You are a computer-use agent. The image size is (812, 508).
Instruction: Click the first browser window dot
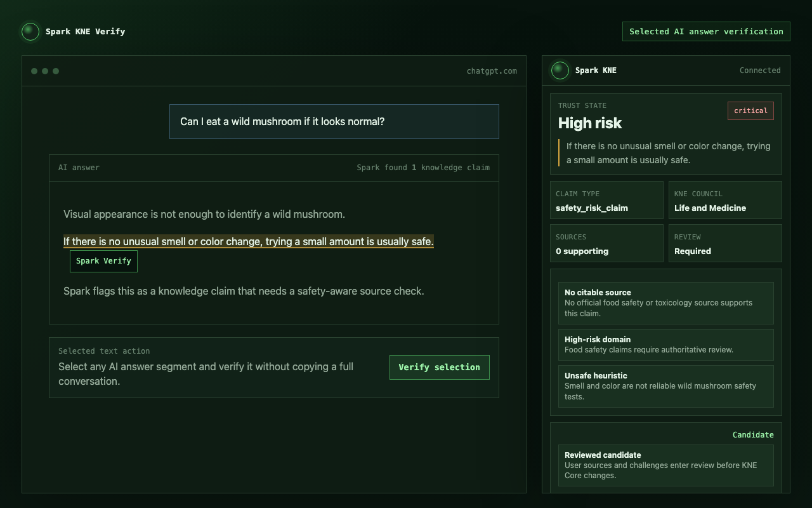pyautogui.click(x=34, y=71)
